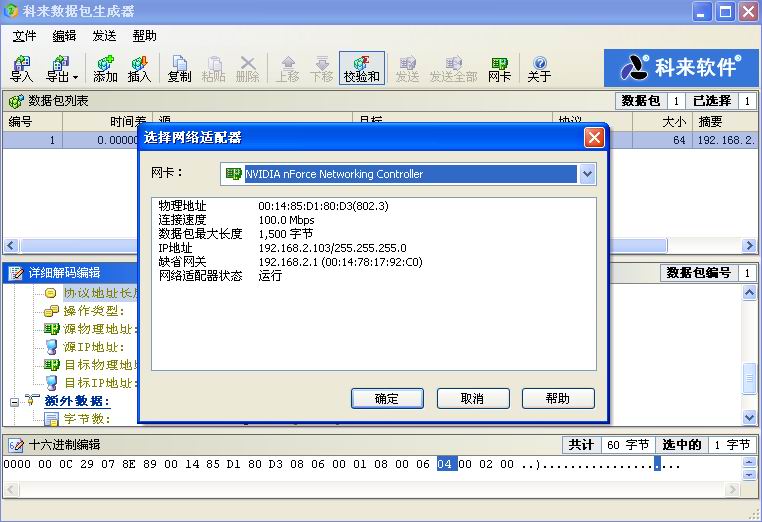The image size is (762, 522).
Task: Click the 网络适配器状态 运行 text
Action: click(270, 276)
